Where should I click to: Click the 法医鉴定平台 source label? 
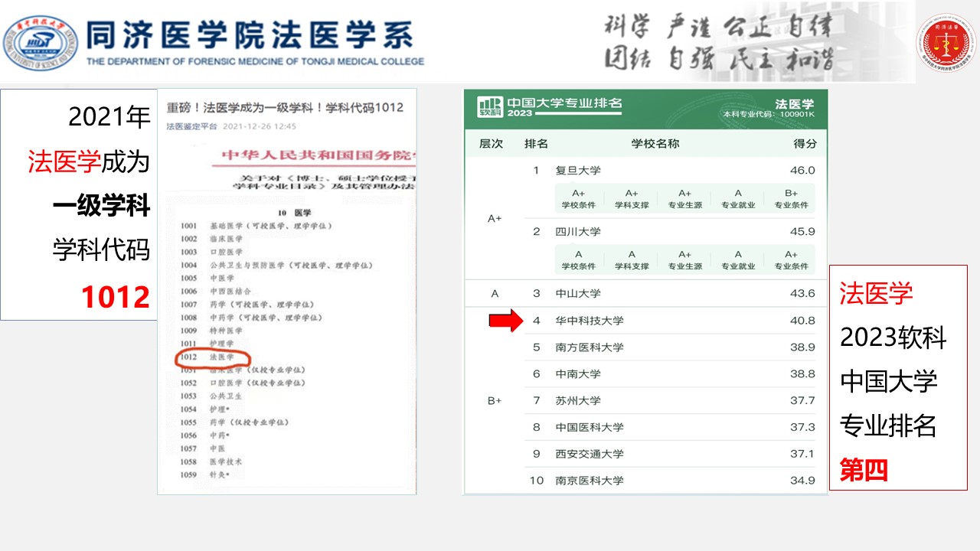[x=192, y=126]
